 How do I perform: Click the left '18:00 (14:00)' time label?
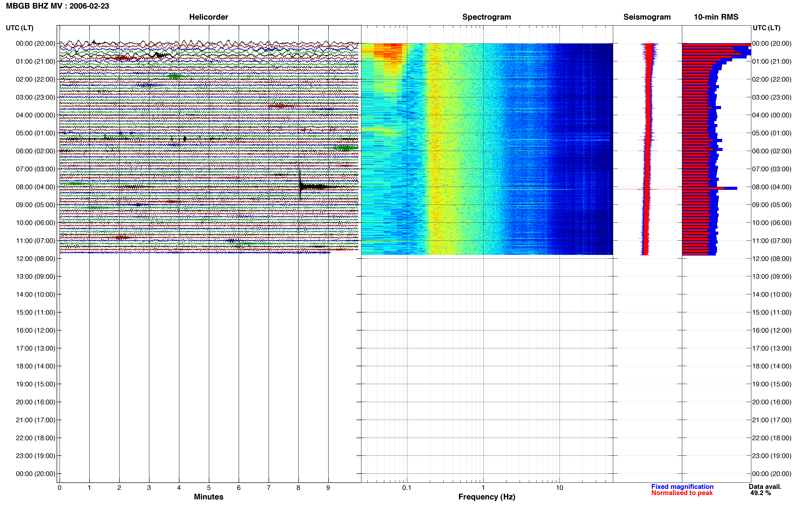point(36,366)
